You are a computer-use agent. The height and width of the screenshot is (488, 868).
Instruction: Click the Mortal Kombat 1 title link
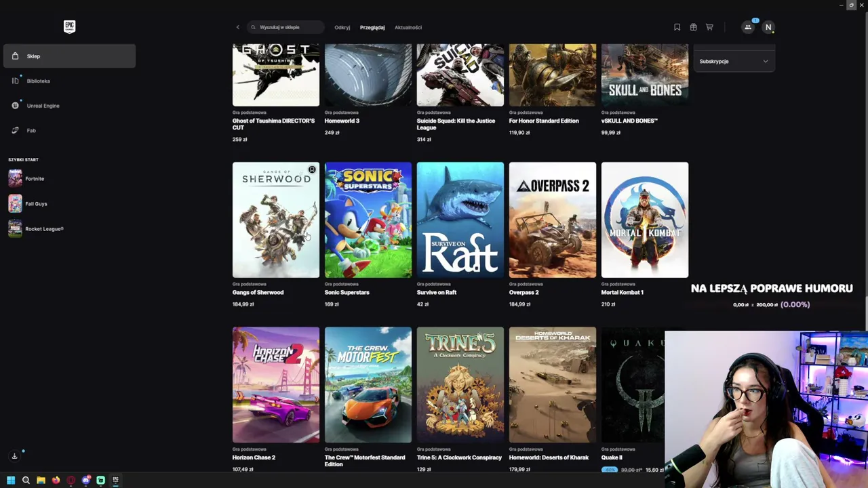click(623, 292)
